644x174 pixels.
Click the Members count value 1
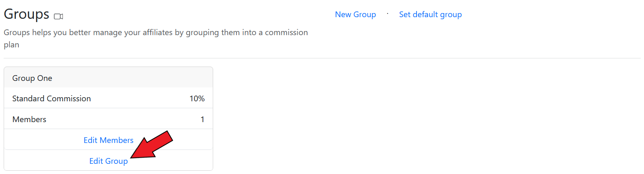click(202, 119)
